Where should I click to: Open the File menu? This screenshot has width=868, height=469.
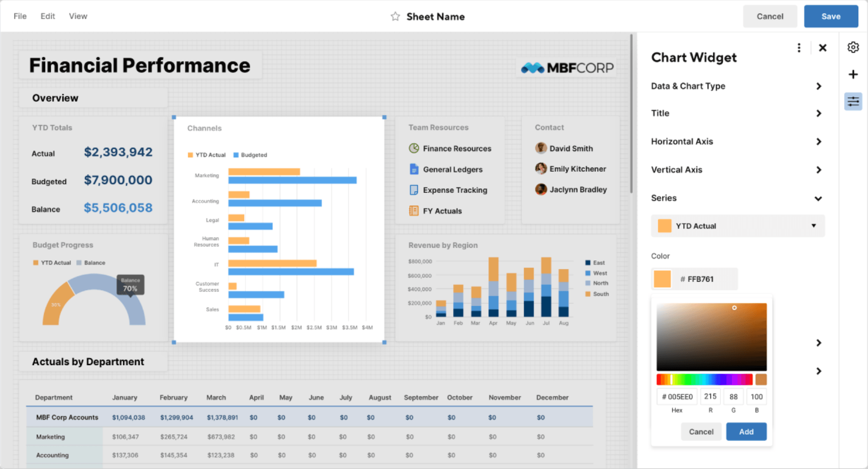(x=20, y=16)
